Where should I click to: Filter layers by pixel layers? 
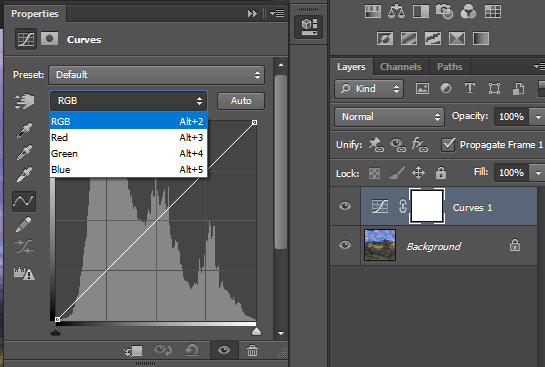click(422, 89)
